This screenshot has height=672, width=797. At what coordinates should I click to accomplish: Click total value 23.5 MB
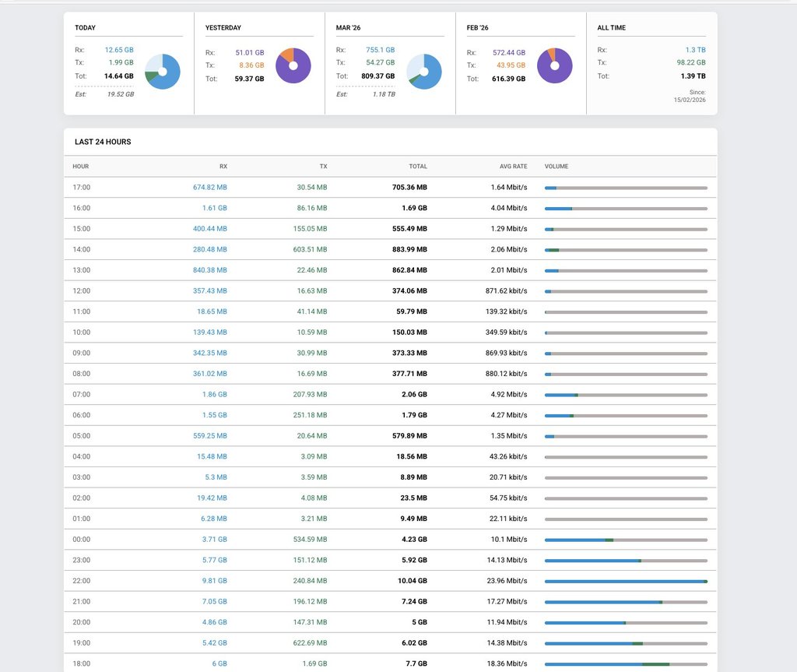click(414, 498)
